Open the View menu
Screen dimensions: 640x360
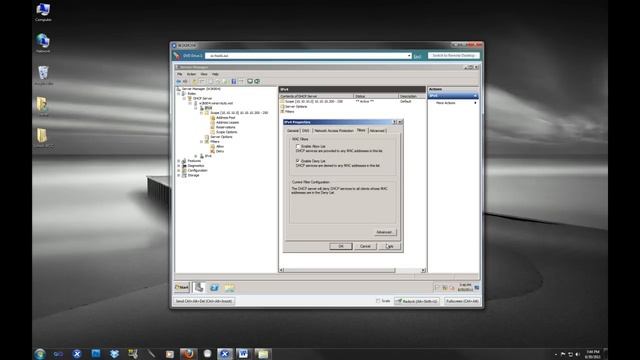(x=204, y=74)
